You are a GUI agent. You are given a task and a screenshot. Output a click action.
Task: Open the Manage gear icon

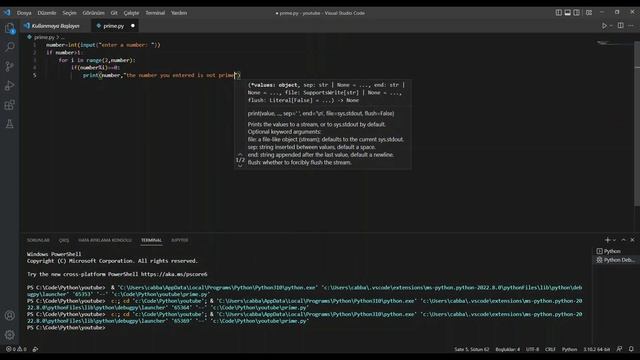coord(9,335)
